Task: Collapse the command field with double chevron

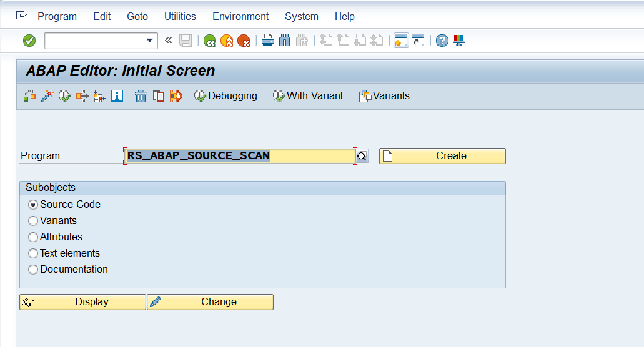Action: [x=169, y=40]
